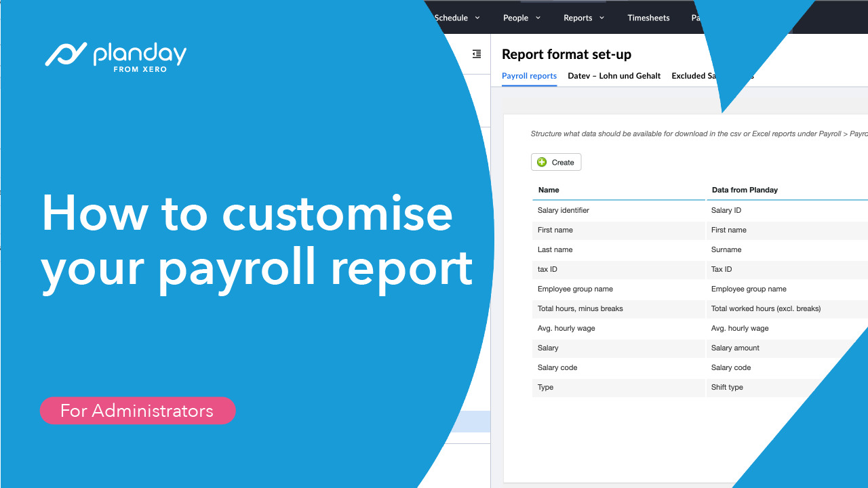
Task: Open Timesheets in the top navigation
Action: point(648,18)
